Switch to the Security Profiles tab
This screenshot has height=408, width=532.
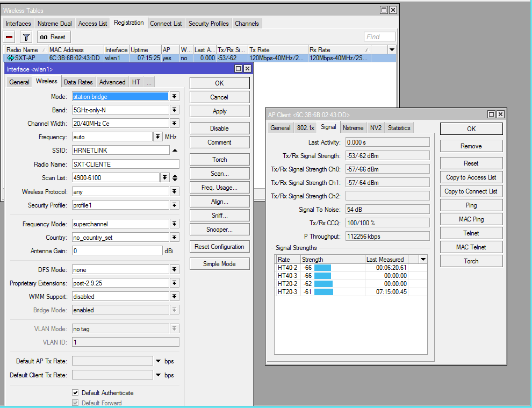pyautogui.click(x=209, y=24)
